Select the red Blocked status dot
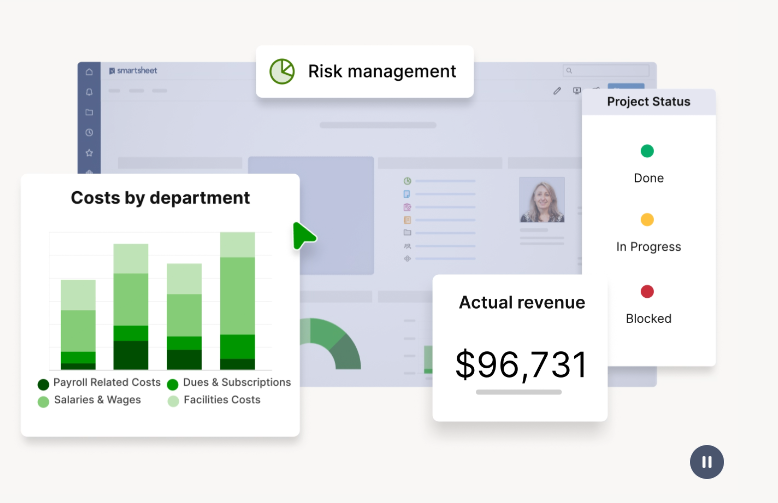 click(x=647, y=291)
